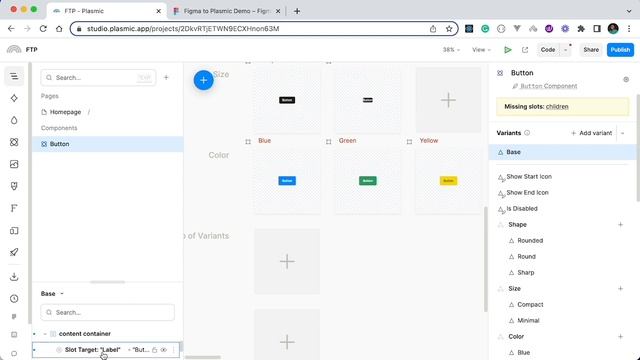Open component settings gear icon
The image size is (640, 360).
pyautogui.click(x=626, y=80)
